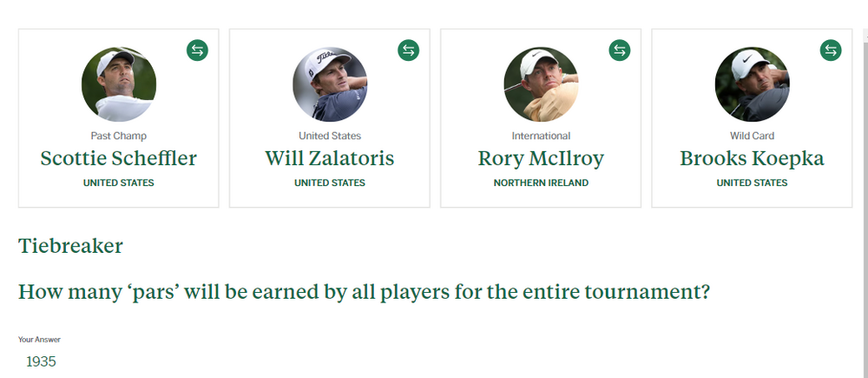Click Brooks Koepka's player photo

click(x=753, y=84)
